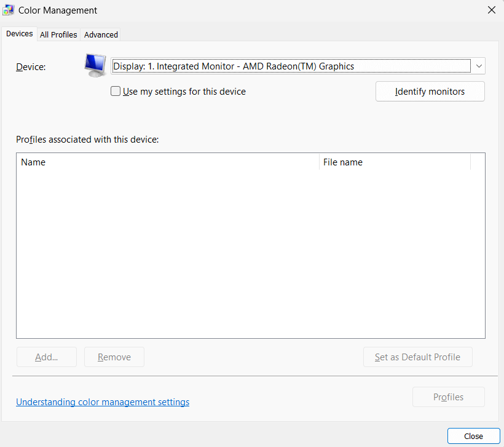Close the window with the X button
504x447 pixels.
[x=491, y=10]
